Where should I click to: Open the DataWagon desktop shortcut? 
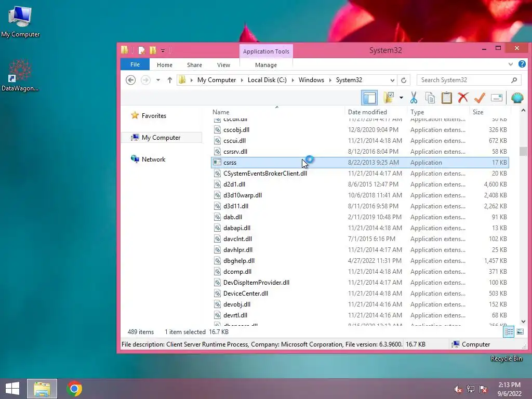pos(20,75)
